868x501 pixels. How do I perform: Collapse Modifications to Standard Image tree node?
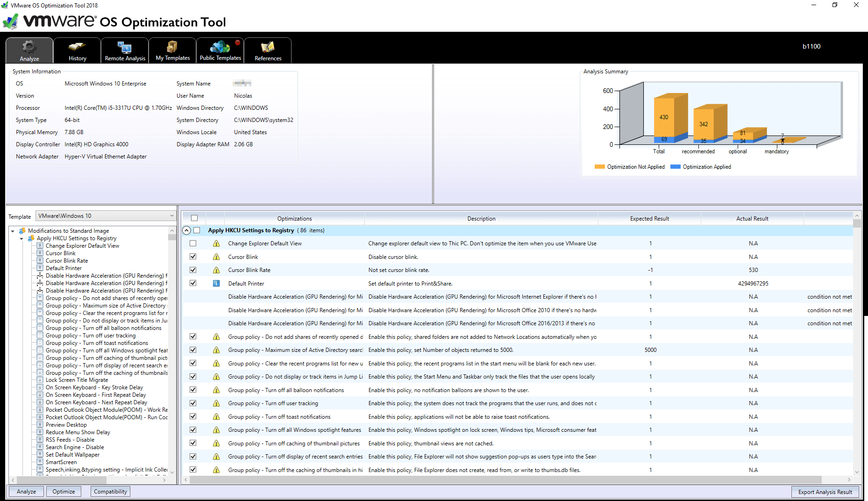[13, 231]
